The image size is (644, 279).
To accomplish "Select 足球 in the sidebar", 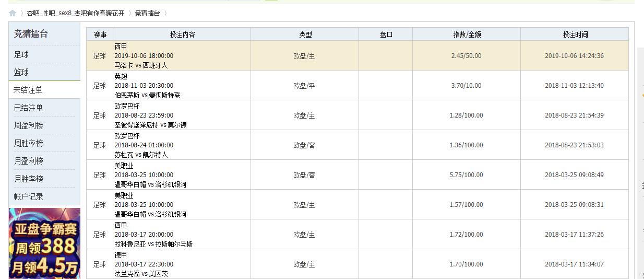I will point(21,54).
